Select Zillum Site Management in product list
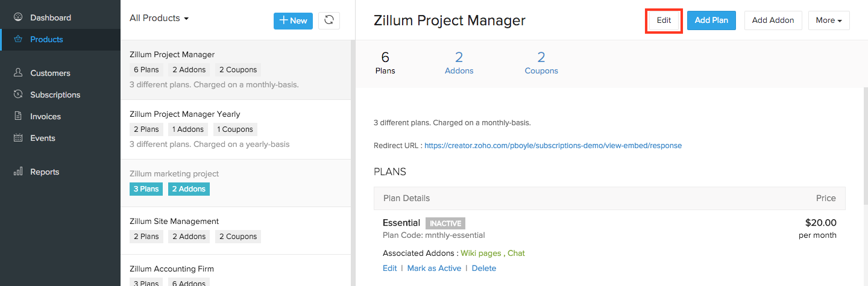Screen dimensions: 868x286 pos(174,221)
